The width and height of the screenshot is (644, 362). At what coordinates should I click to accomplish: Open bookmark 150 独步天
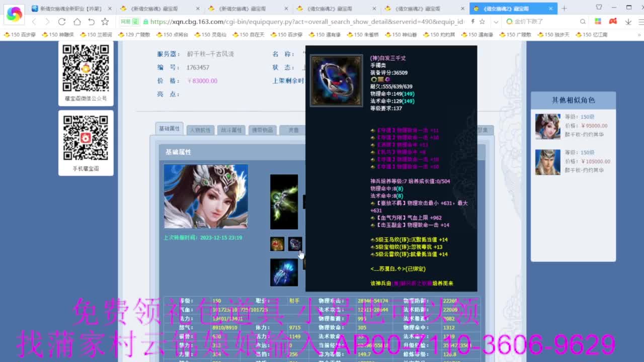(553, 35)
